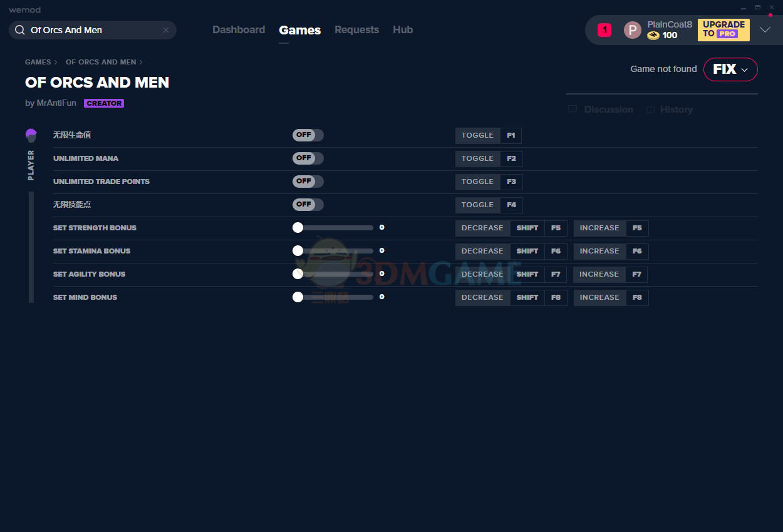Click the SET STRENGTH BONUS label
Viewport: 783px width, 532px height.
(x=95, y=228)
